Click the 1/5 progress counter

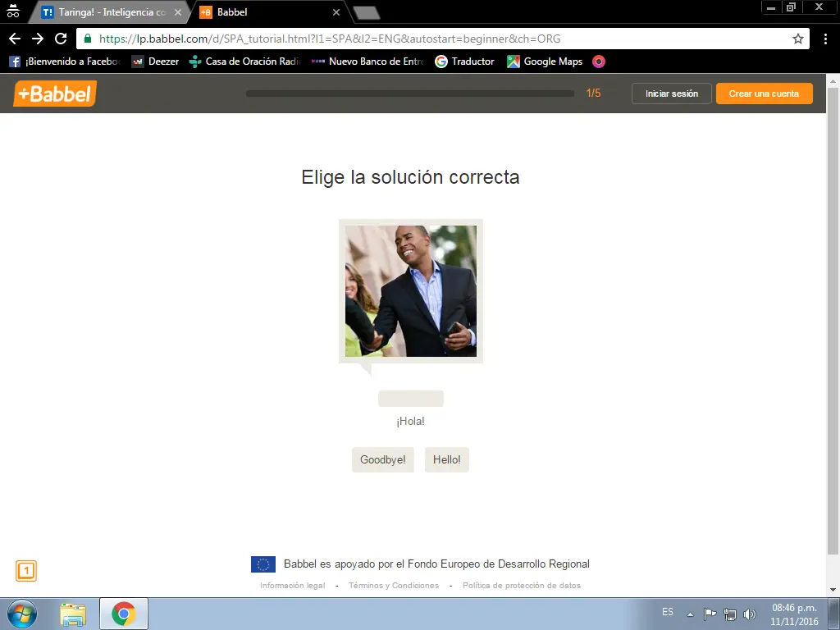594,94
